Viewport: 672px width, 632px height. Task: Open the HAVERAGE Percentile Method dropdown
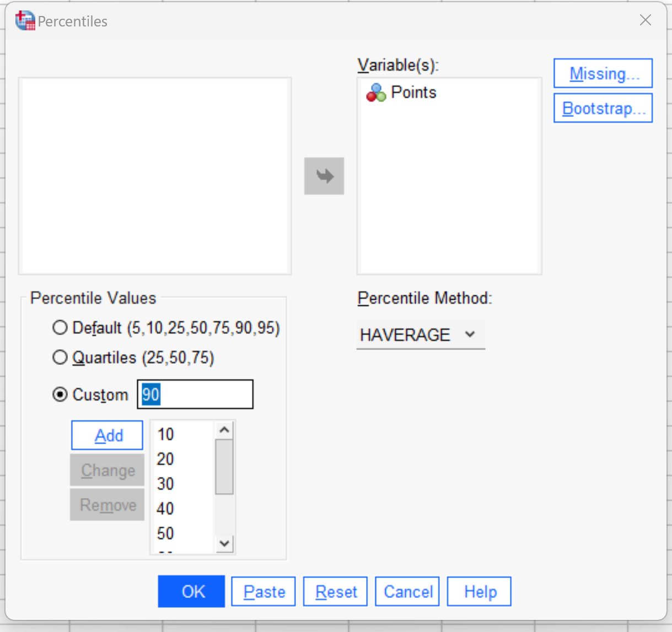pos(421,334)
